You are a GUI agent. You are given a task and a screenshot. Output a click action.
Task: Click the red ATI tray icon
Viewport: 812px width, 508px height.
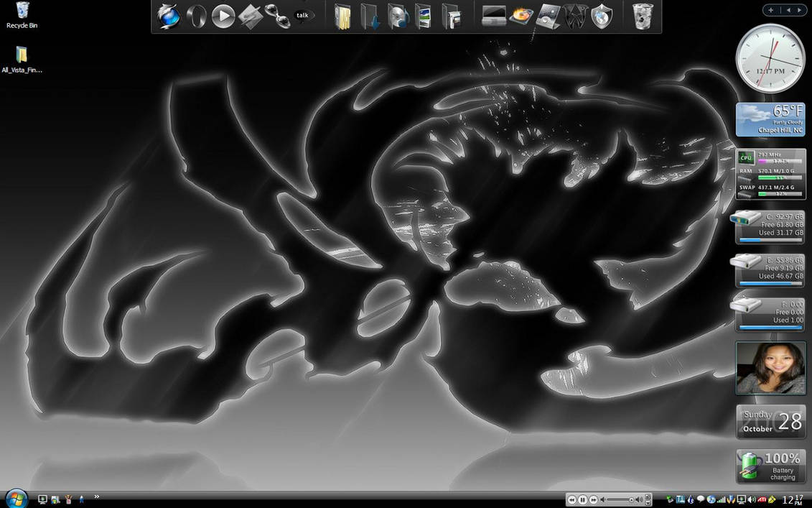[762, 499]
